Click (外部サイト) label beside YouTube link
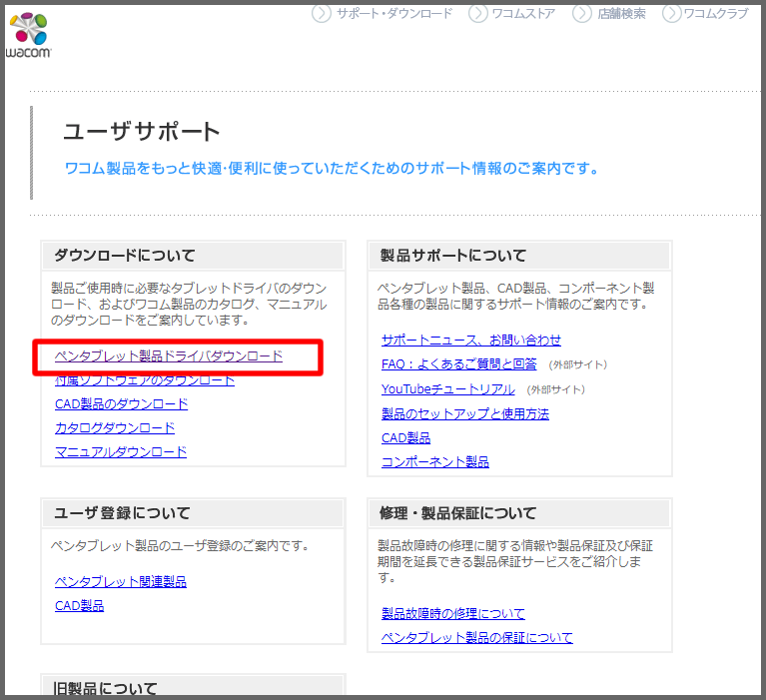 (556, 389)
